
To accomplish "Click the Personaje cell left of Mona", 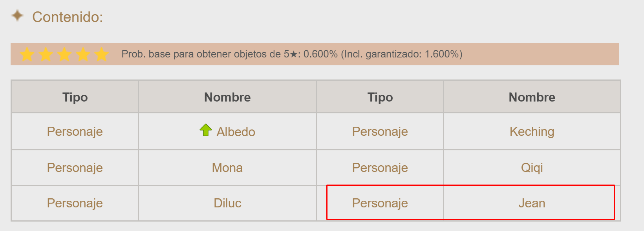I will tap(75, 168).
